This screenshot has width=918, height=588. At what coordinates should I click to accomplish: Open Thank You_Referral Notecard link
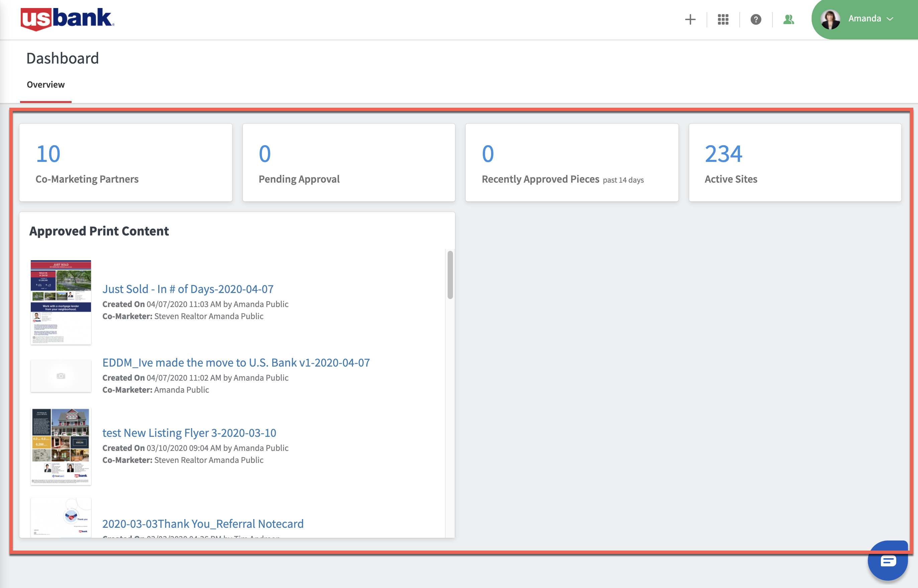203,523
